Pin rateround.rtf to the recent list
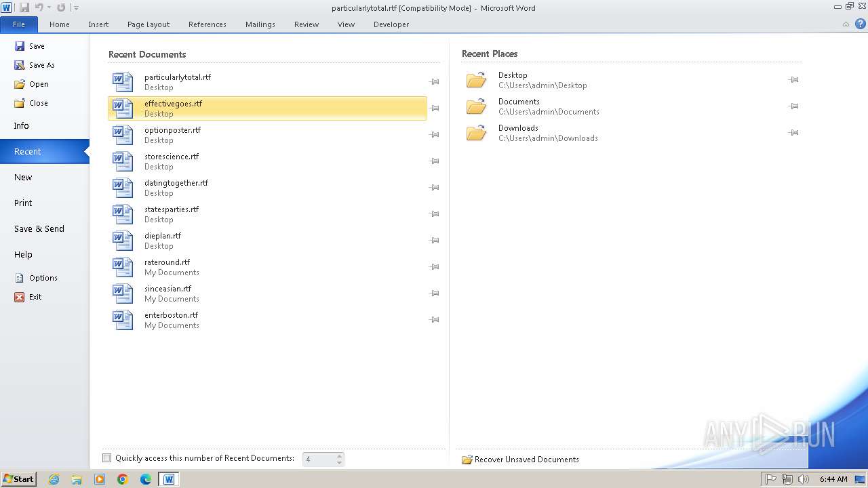 pyautogui.click(x=434, y=267)
